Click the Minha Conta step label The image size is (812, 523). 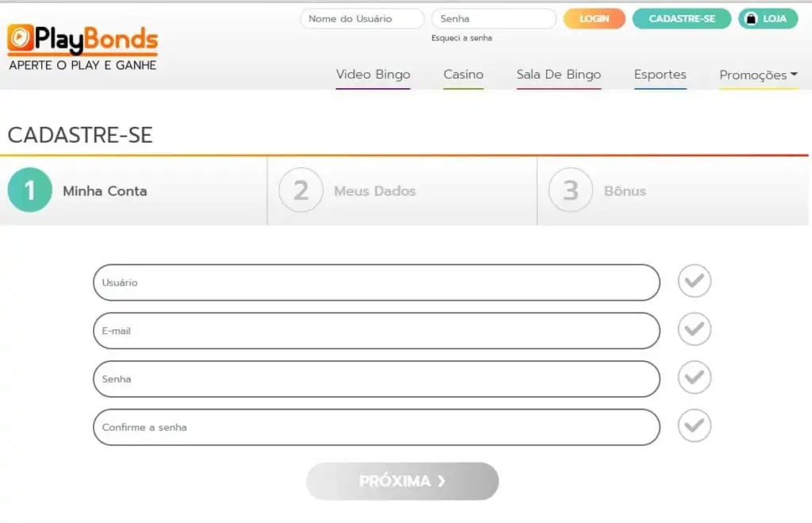point(105,190)
